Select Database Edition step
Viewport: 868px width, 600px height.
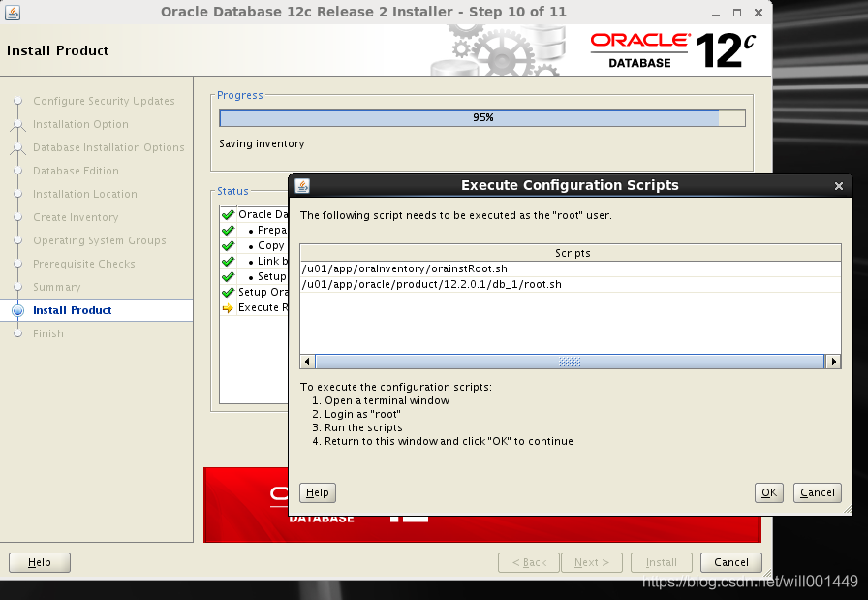[76, 171]
